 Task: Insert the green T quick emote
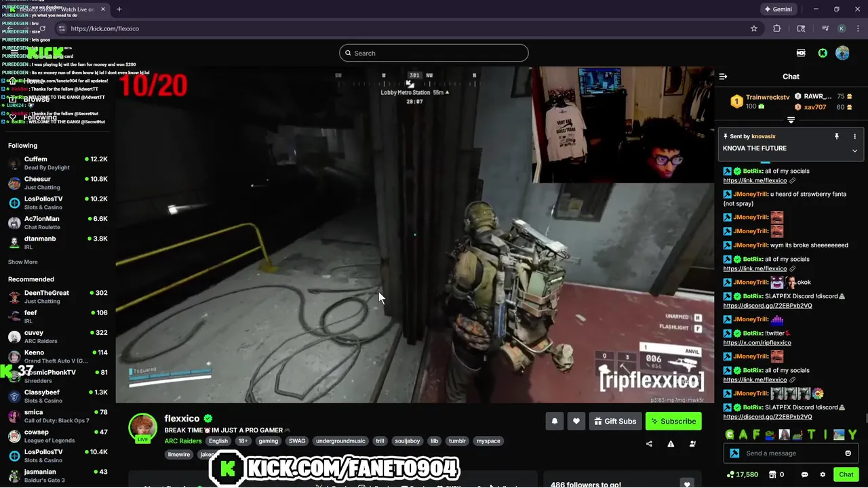click(x=811, y=434)
